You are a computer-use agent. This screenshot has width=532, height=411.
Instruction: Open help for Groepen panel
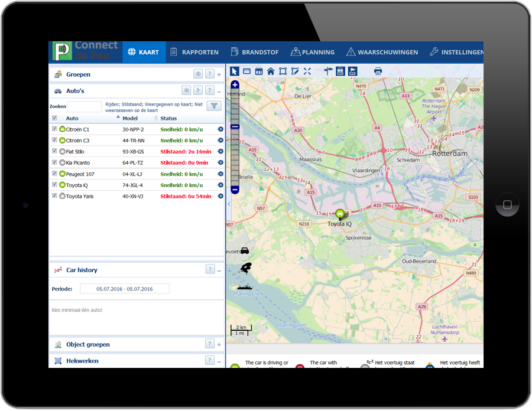pos(210,74)
